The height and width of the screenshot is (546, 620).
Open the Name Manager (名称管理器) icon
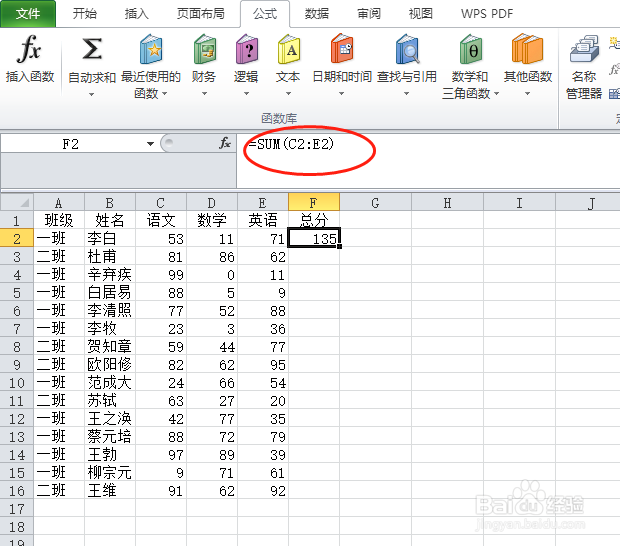pyautogui.click(x=584, y=49)
